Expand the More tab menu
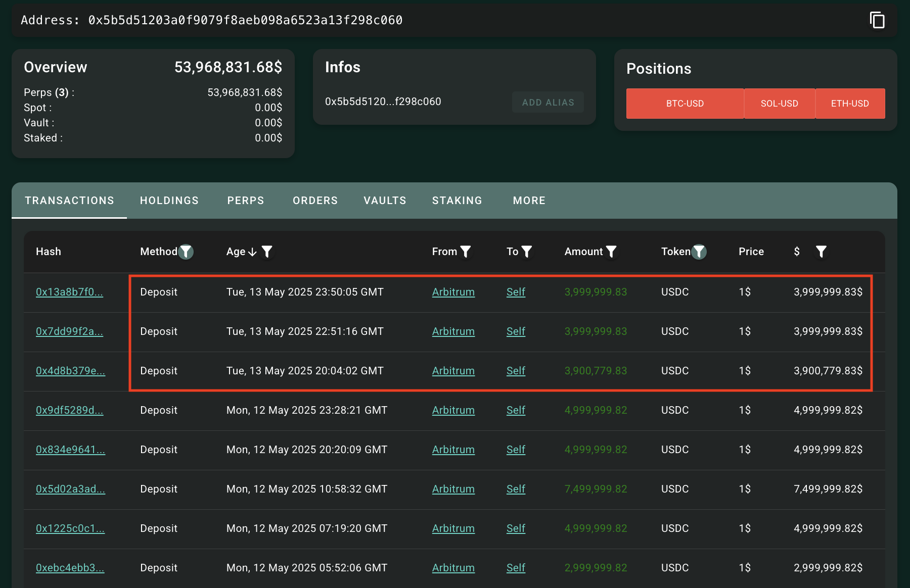This screenshot has height=588, width=910. click(529, 201)
